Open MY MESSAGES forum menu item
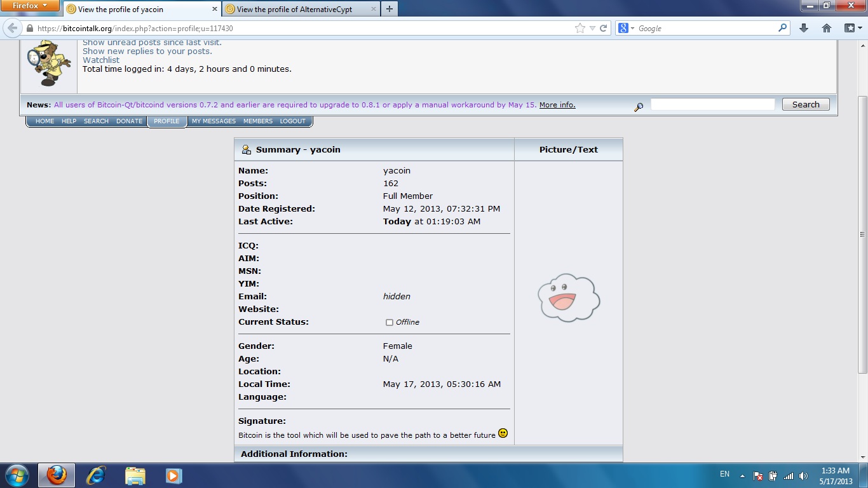868x488 pixels. [x=214, y=121]
